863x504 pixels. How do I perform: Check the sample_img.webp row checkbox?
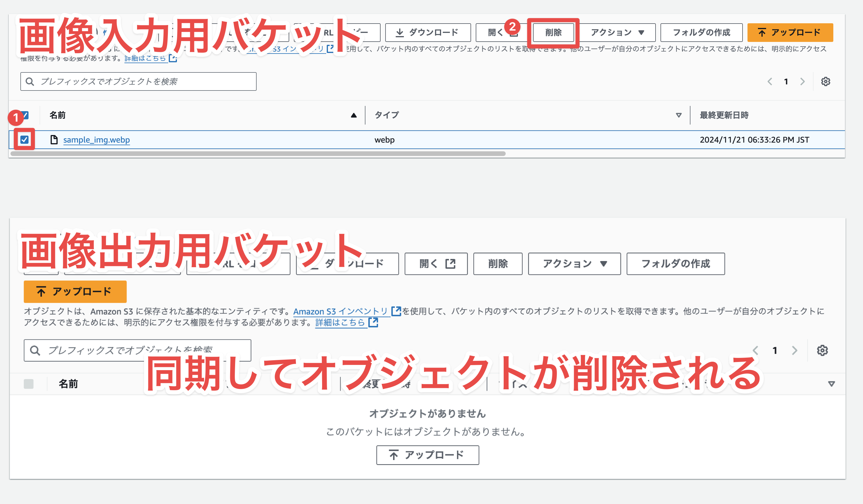click(24, 140)
